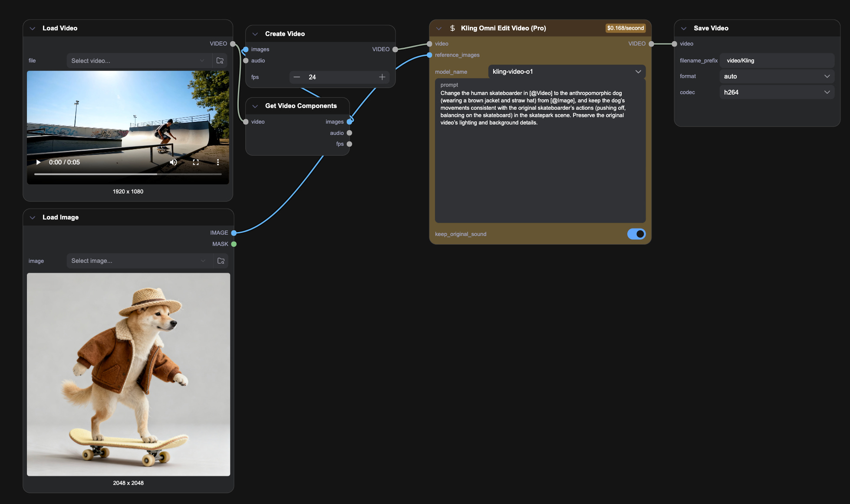This screenshot has height=504, width=850.
Task: Open video preview three-dot options menu
Action: [218, 162]
